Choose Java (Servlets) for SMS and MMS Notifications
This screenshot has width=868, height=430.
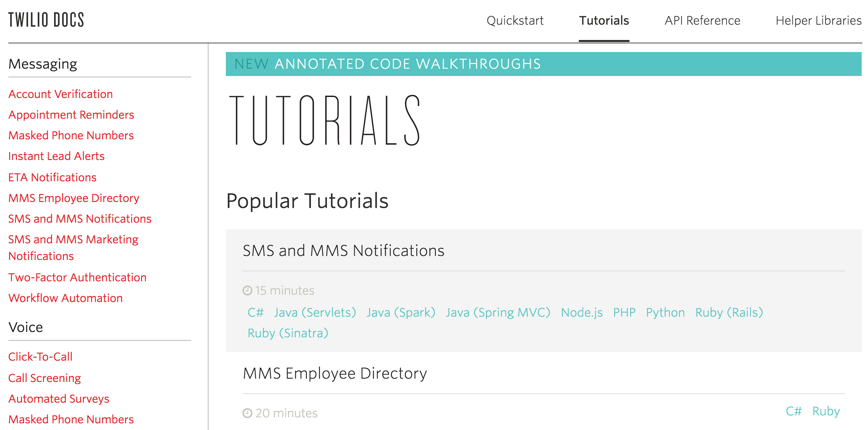[x=315, y=312]
